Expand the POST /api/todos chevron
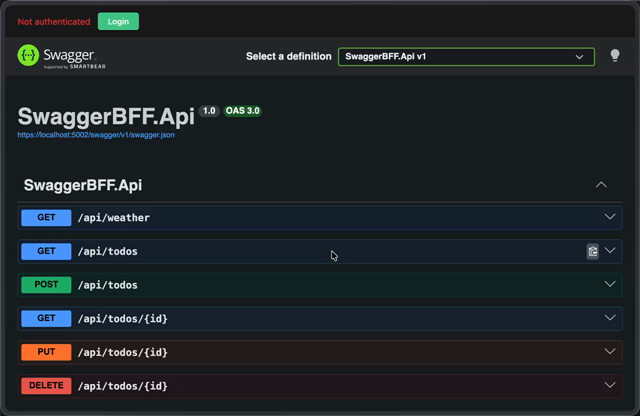640x416 pixels. (610, 284)
